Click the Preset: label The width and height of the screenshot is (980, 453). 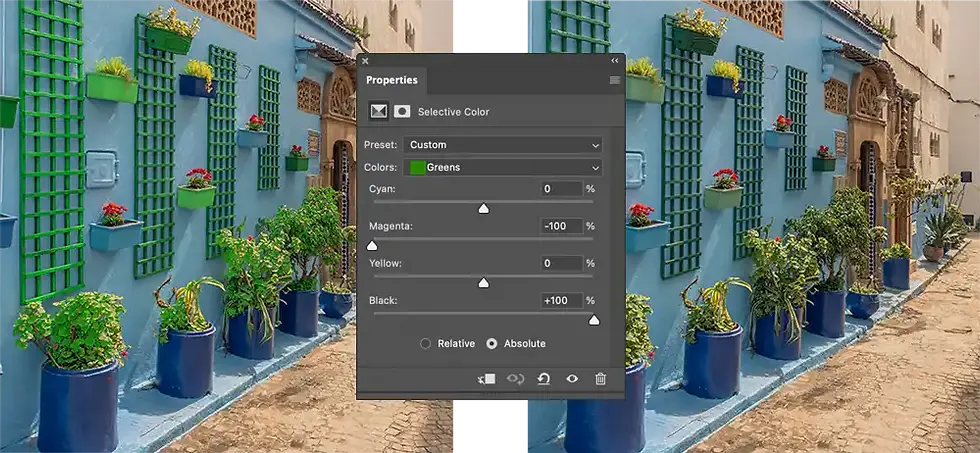pos(381,145)
